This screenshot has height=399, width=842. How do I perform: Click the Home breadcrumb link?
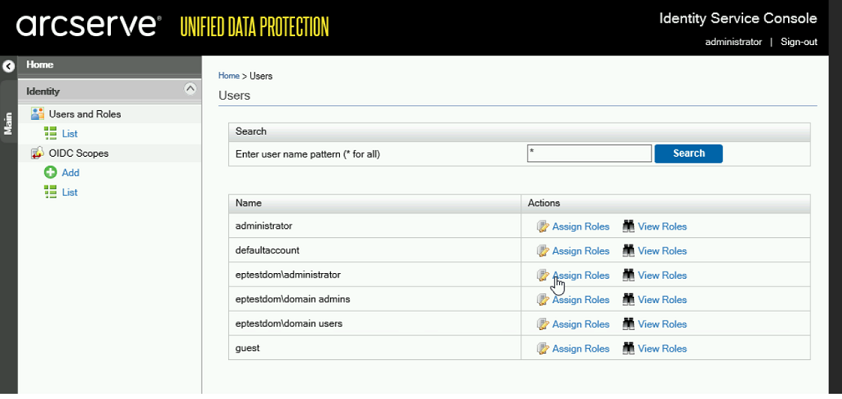(229, 76)
